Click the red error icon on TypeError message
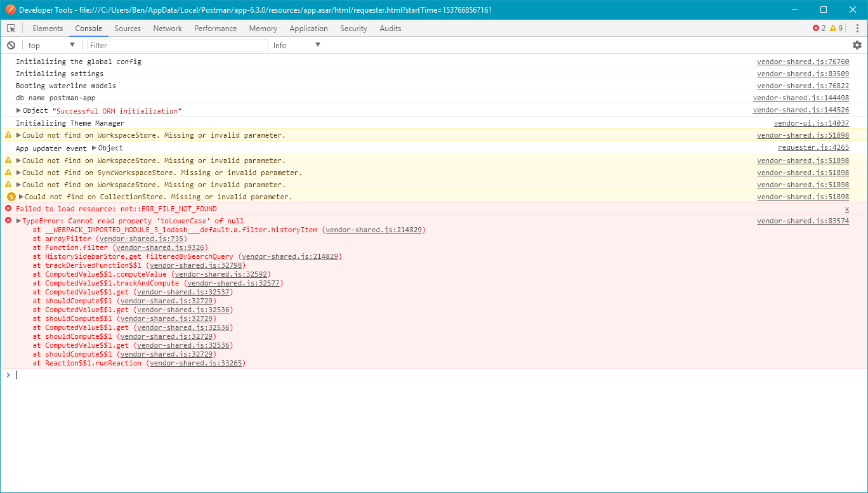 click(x=8, y=221)
